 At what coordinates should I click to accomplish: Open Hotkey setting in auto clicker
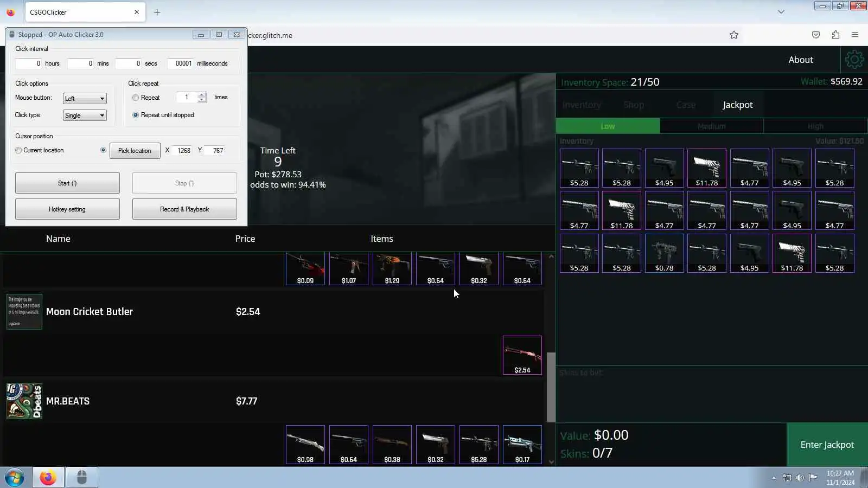pos(67,209)
